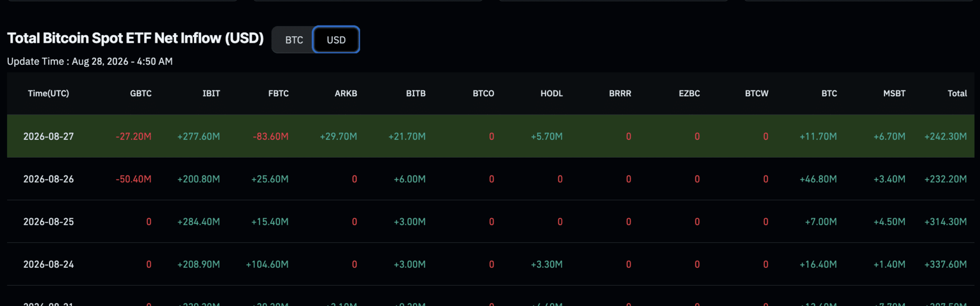
Task: Click the +277.60M IBIT inflow value
Action: [x=199, y=136]
